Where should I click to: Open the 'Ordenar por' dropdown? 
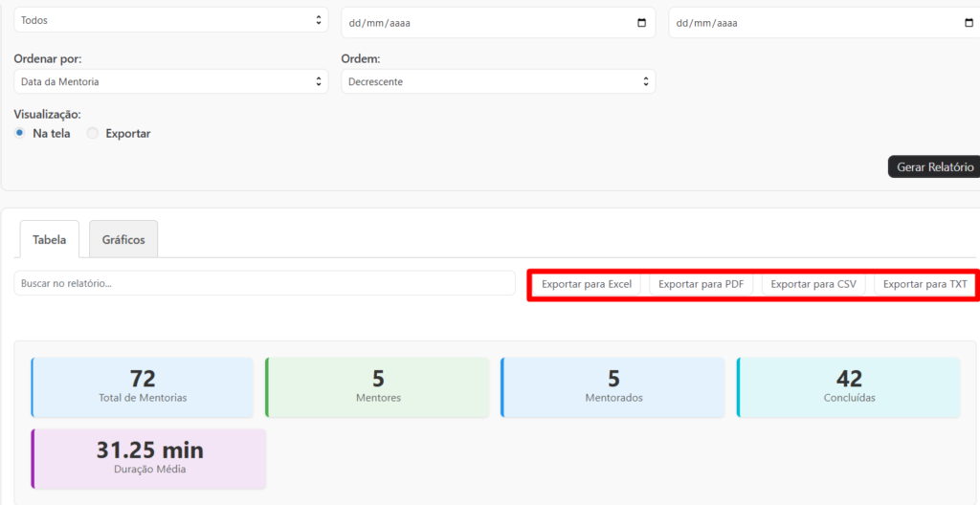tap(170, 82)
